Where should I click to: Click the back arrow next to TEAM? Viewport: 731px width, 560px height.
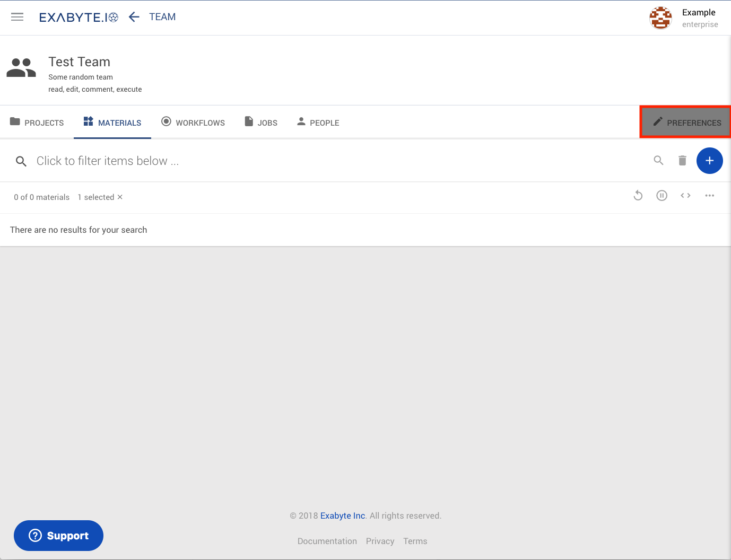(134, 17)
